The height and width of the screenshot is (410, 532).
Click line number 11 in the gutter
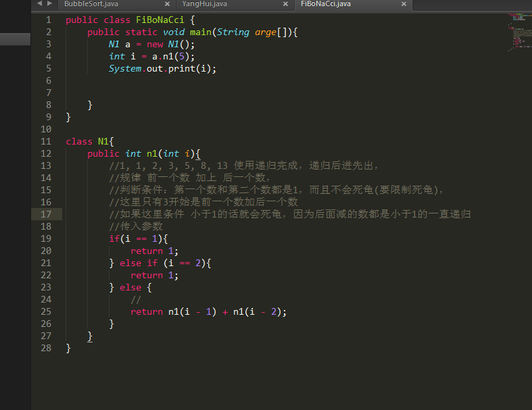46,141
